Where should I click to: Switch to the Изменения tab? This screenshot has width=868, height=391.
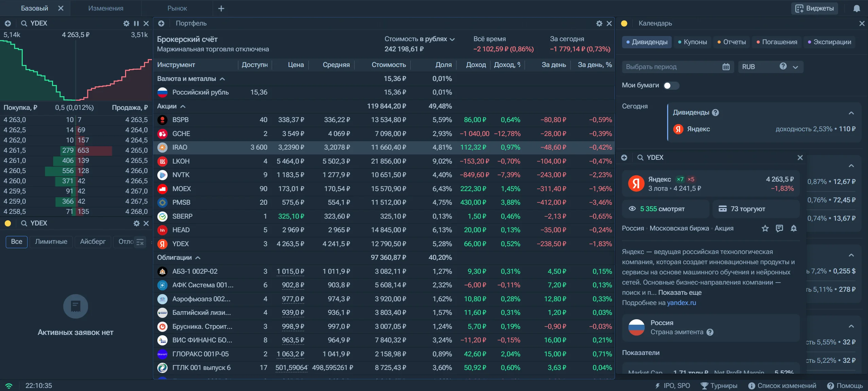(x=106, y=8)
